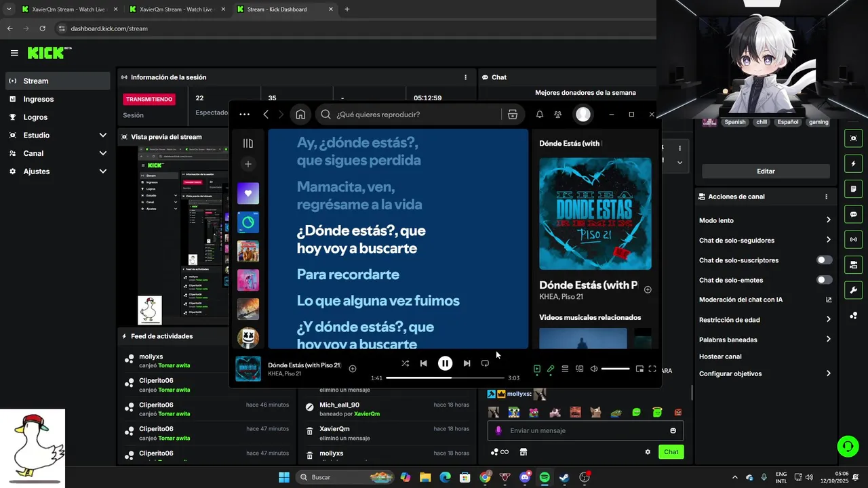868x488 pixels.
Task: Open XavierQm link in ban entry
Action: pyautogui.click(x=367, y=413)
